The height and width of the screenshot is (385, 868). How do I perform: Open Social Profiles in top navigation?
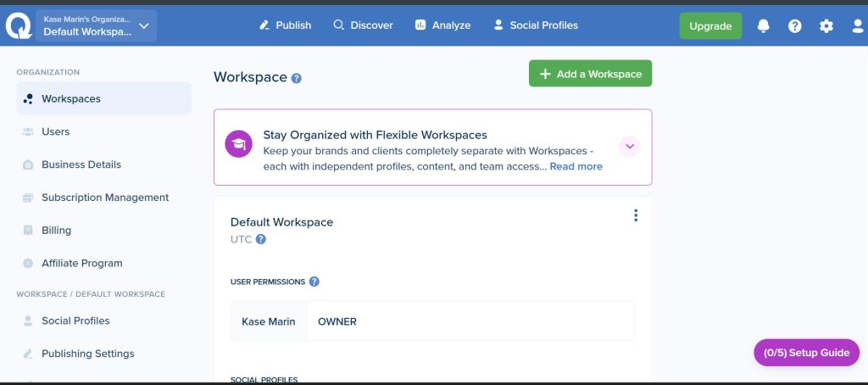[536, 25]
